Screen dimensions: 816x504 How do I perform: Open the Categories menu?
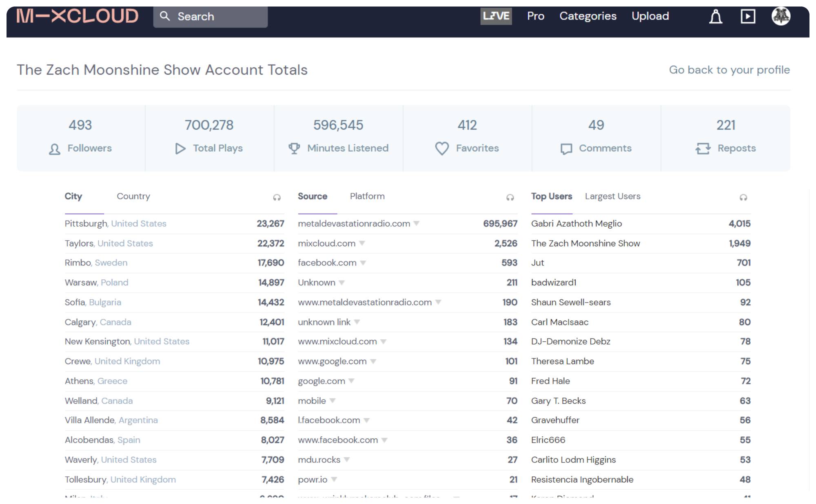(x=588, y=16)
